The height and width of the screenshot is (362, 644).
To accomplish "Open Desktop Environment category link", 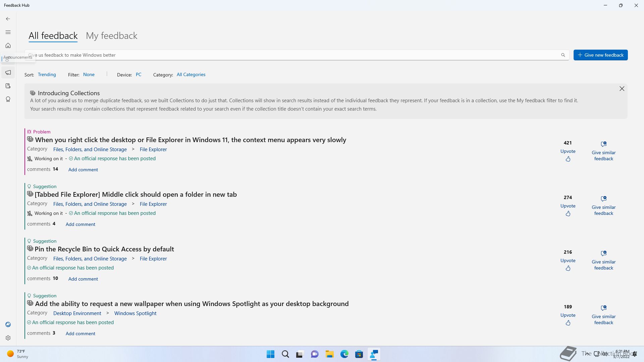I will pos(77,313).
